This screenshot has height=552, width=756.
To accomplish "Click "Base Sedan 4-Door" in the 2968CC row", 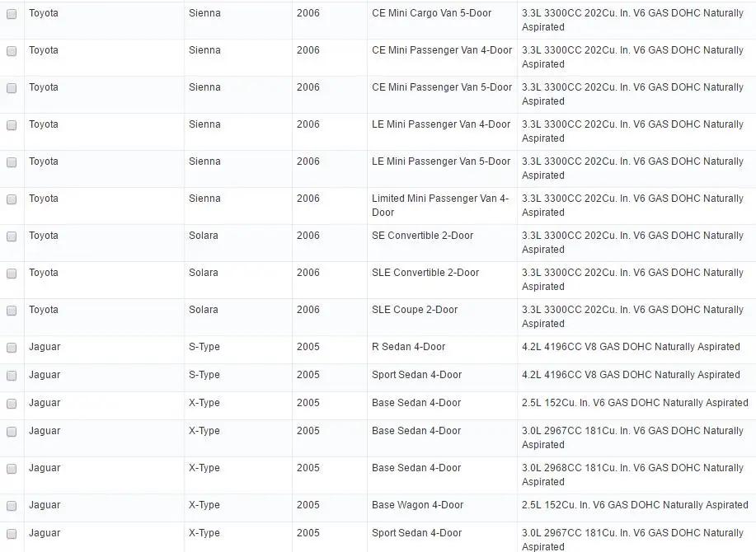I will (416, 468).
